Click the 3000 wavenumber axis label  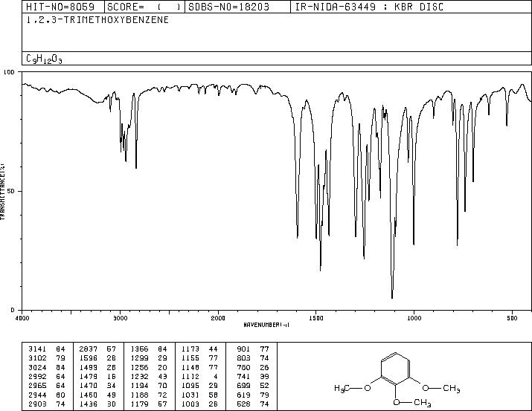point(120,318)
